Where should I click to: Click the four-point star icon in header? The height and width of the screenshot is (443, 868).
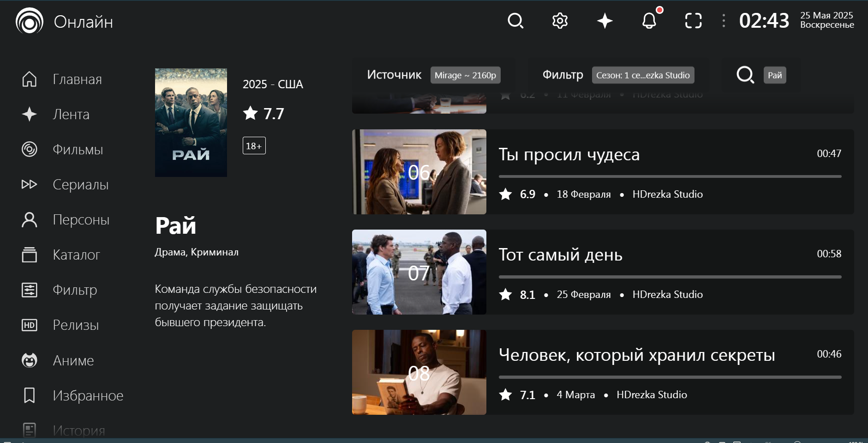click(605, 21)
